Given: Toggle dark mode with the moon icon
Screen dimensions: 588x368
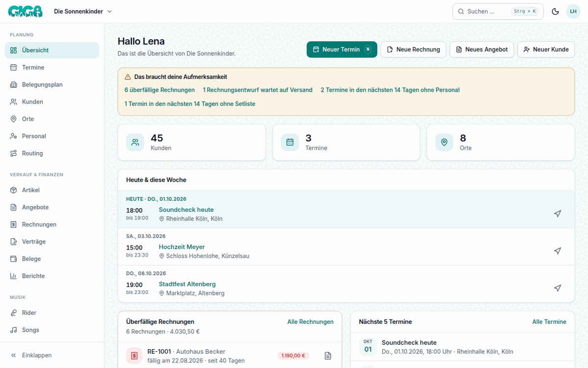Looking at the screenshot, I should click(555, 11).
